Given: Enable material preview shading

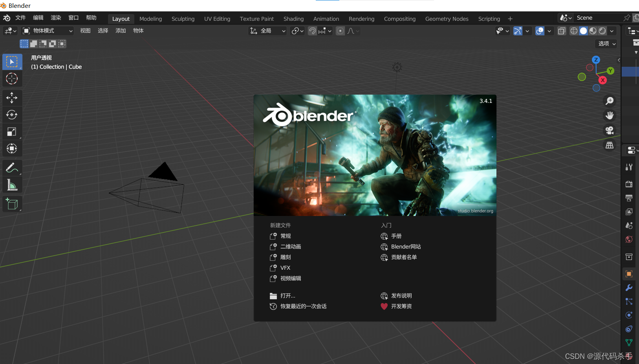Looking at the screenshot, I should [x=593, y=31].
